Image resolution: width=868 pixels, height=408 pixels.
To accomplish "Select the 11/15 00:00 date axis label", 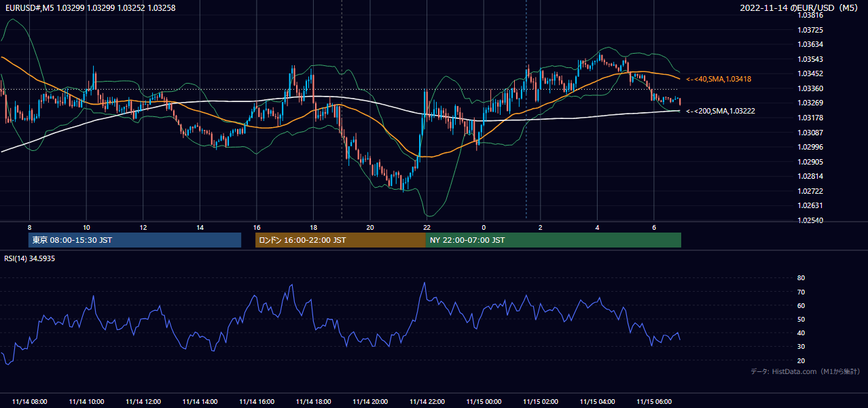I will [x=484, y=401].
